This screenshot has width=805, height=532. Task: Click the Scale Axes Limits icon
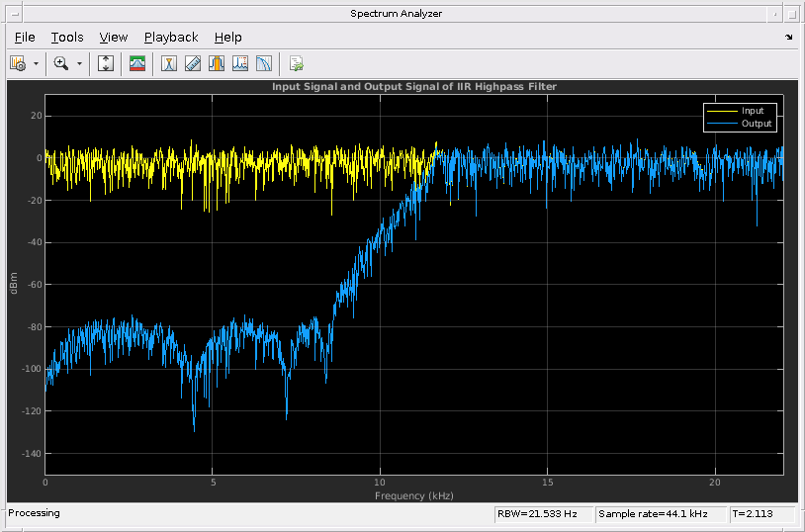pos(106,63)
